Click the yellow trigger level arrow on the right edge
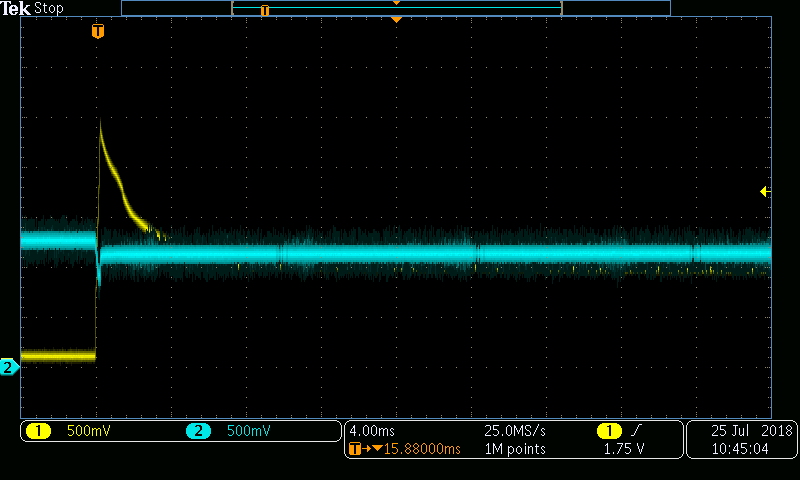 (x=765, y=191)
